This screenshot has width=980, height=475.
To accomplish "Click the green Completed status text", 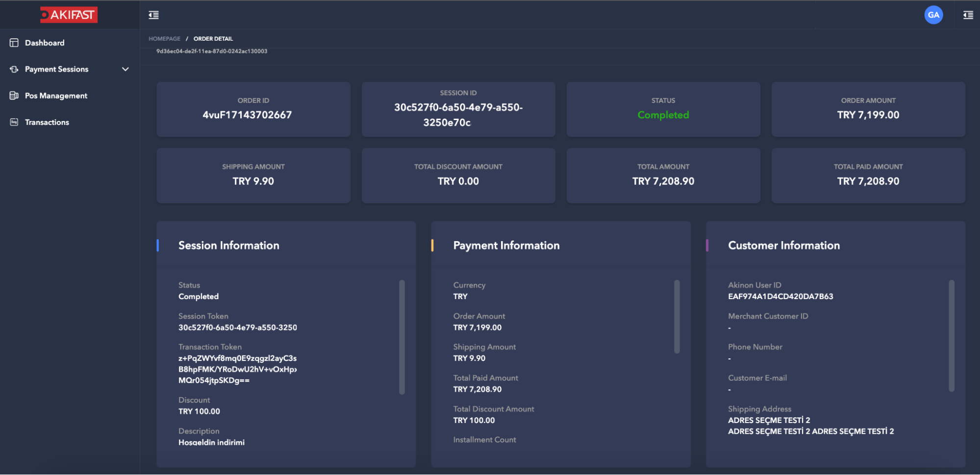I will [663, 115].
